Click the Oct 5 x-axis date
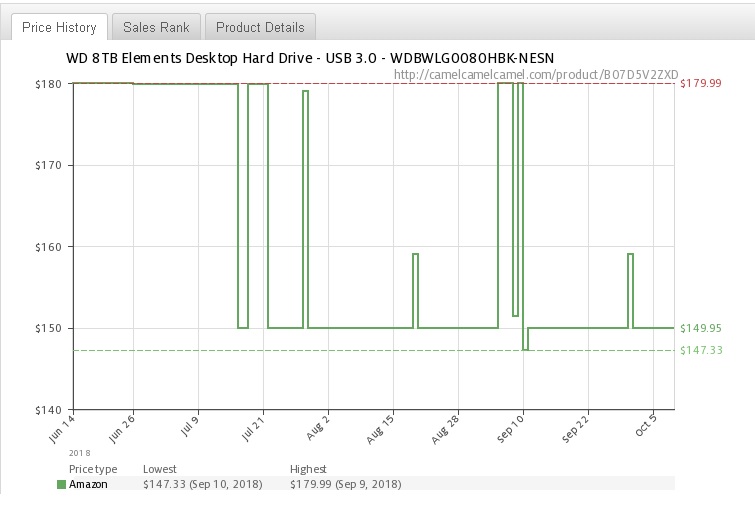The height and width of the screenshot is (516, 755). click(x=645, y=426)
